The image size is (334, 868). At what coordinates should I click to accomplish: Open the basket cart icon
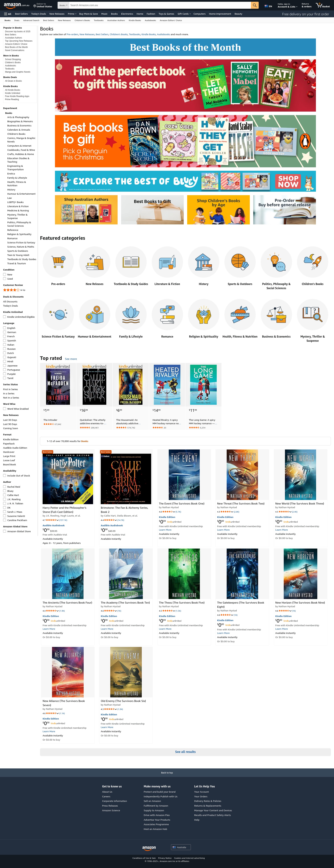(x=323, y=5)
